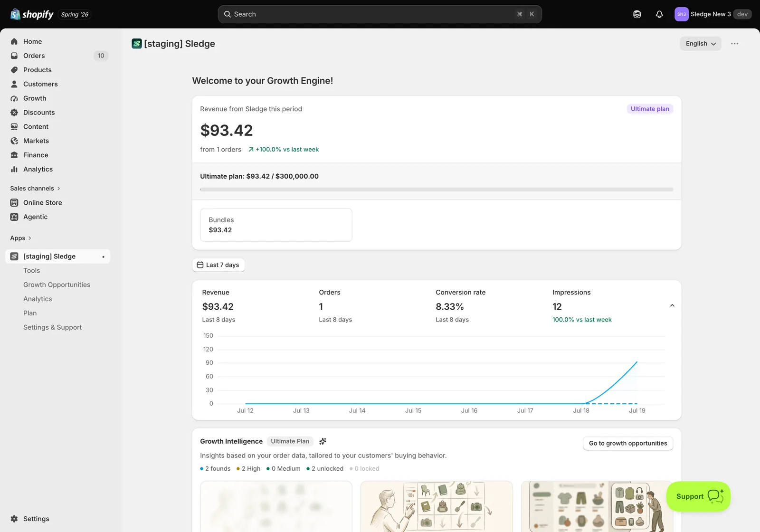Click the second growth insight thumbnail
The image size is (760, 532).
[x=437, y=506]
